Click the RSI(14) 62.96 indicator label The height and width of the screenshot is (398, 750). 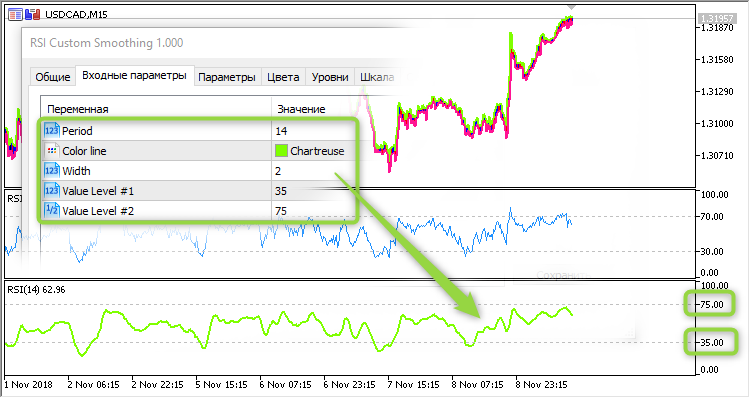(36, 289)
